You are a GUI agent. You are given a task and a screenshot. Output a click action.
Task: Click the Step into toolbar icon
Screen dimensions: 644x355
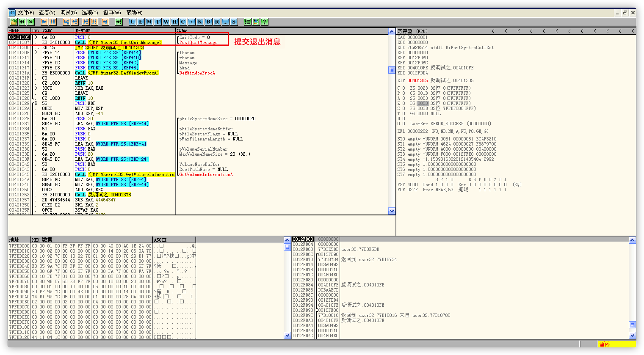[x=66, y=22]
